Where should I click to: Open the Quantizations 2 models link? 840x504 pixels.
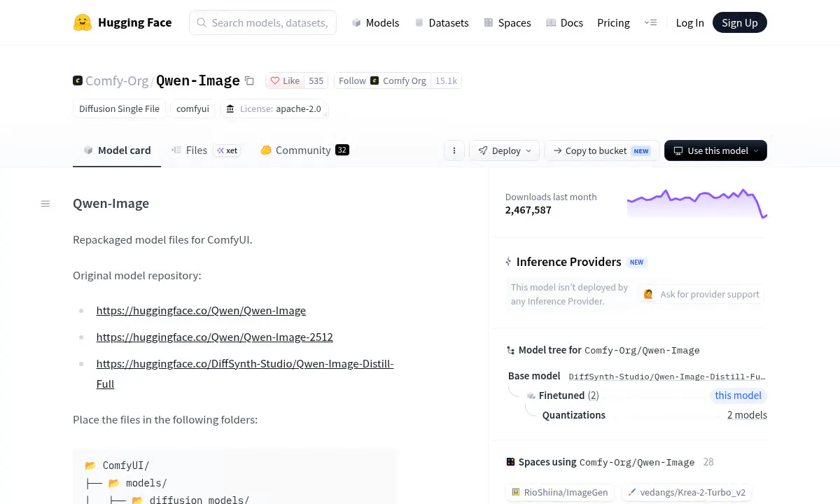click(747, 415)
